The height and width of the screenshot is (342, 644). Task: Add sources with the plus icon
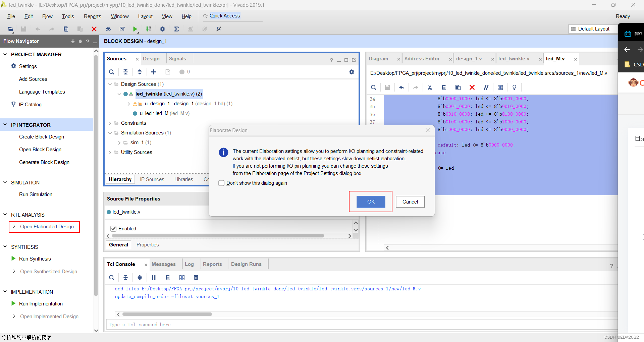[x=154, y=72]
